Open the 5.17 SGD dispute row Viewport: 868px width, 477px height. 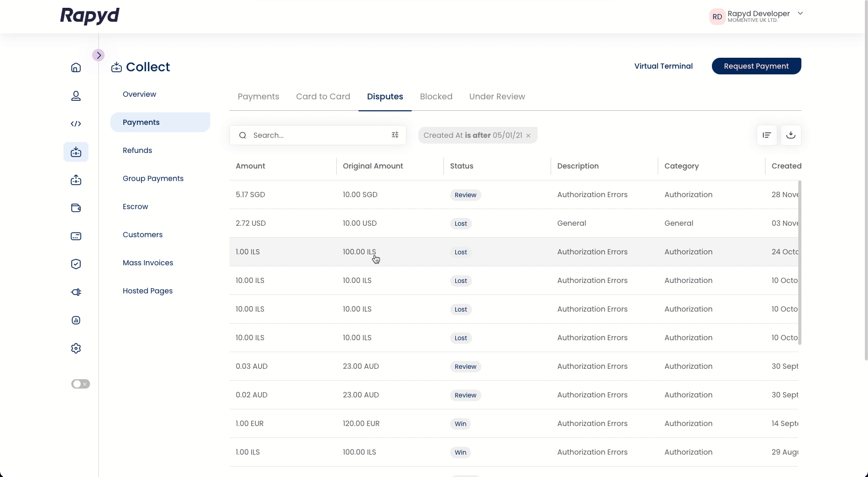(x=514, y=195)
